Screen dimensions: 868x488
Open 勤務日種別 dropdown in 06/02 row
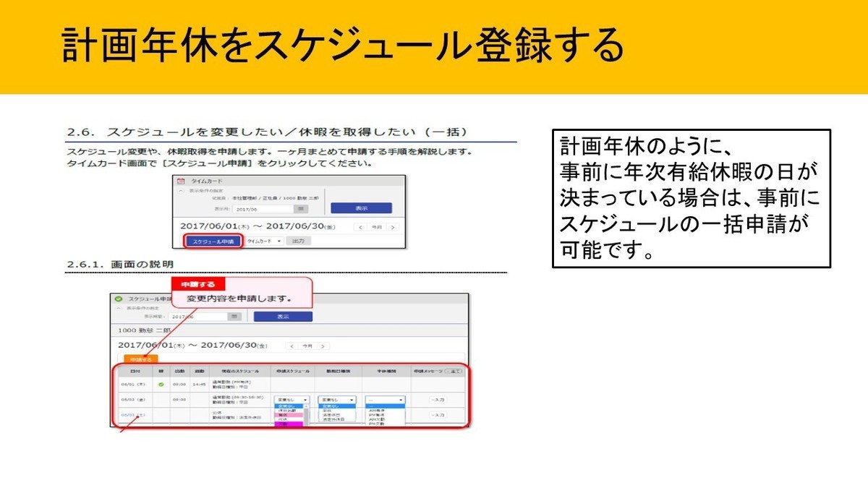(x=338, y=399)
